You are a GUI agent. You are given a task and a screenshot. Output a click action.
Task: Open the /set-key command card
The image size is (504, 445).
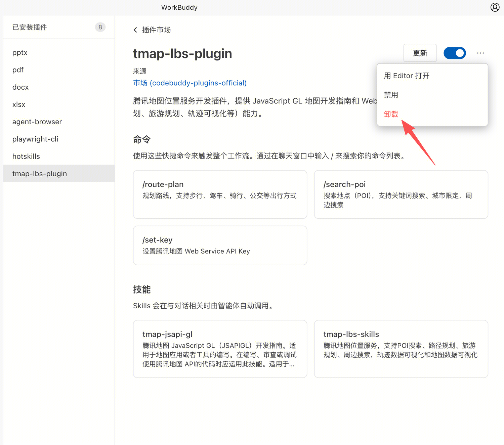click(x=220, y=245)
